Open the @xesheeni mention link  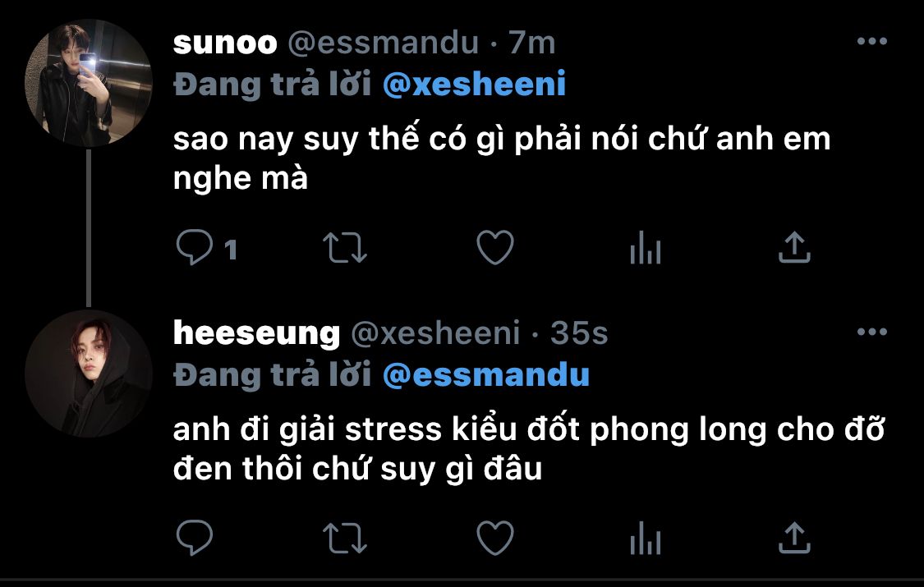(x=475, y=84)
